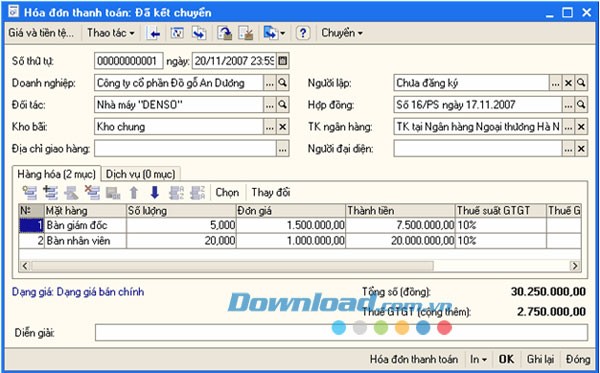Click the OK button

click(507, 360)
